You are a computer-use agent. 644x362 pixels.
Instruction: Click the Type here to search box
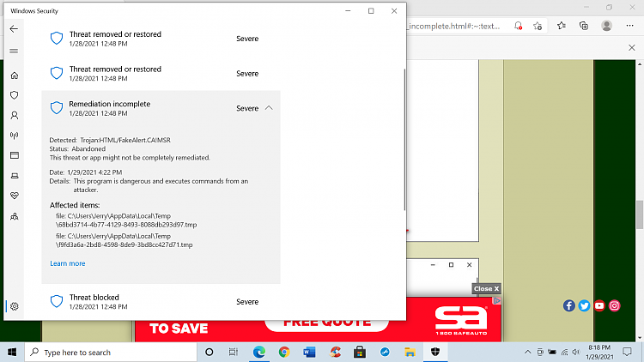(x=111, y=353)
